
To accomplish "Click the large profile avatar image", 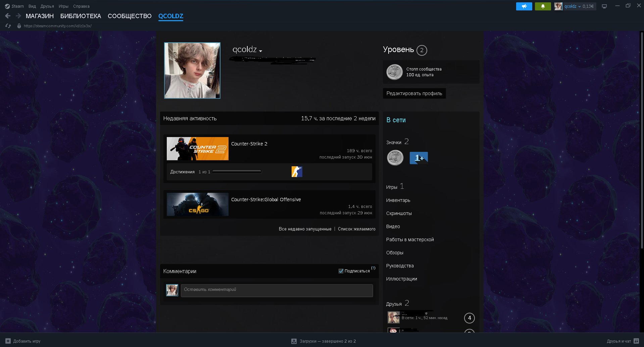I will (192, 71).
